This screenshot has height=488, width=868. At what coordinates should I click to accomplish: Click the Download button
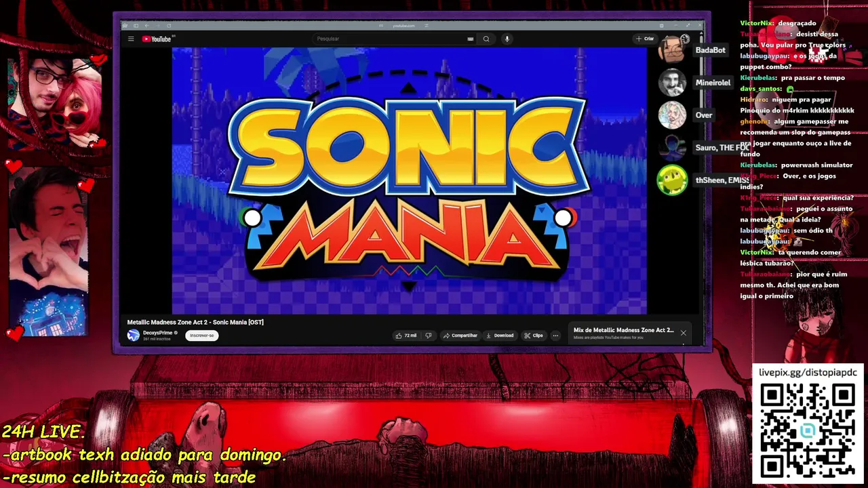tap(500, 335)
